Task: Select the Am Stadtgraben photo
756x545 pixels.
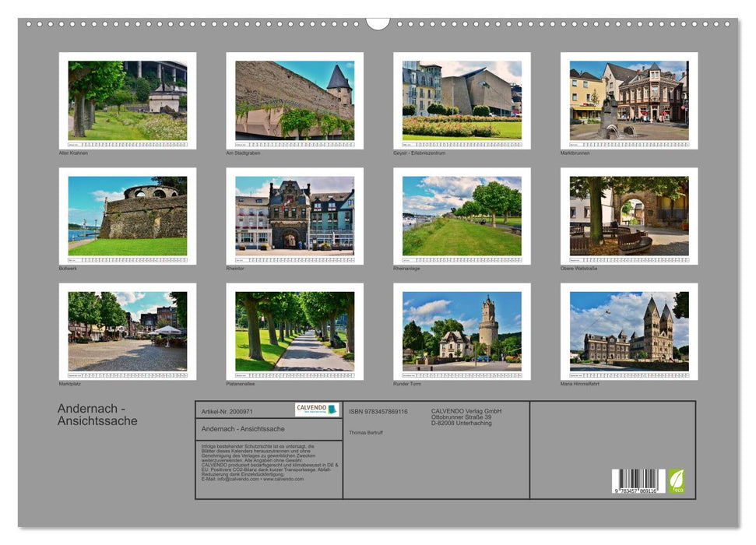Action: (294, 100)
